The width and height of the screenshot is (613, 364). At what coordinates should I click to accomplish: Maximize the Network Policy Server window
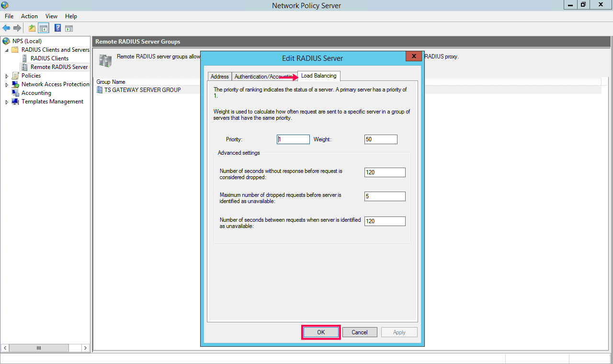[x=583, y=5]
